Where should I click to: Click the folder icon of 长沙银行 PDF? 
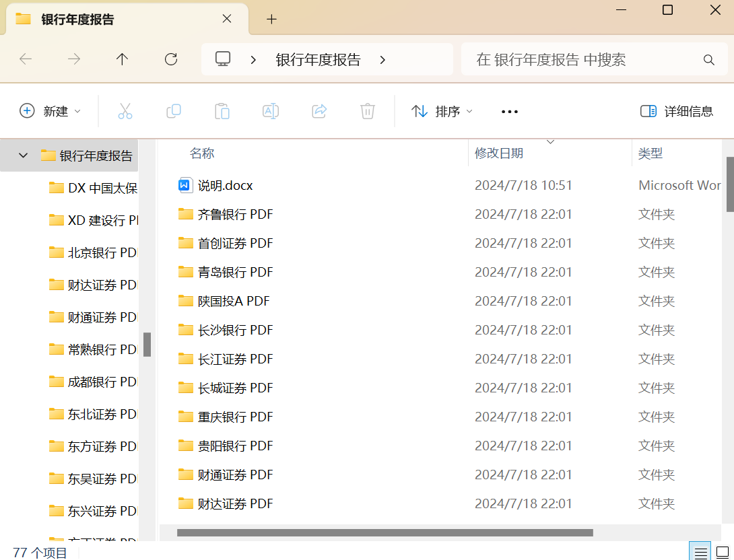click(x=185, y=330)
